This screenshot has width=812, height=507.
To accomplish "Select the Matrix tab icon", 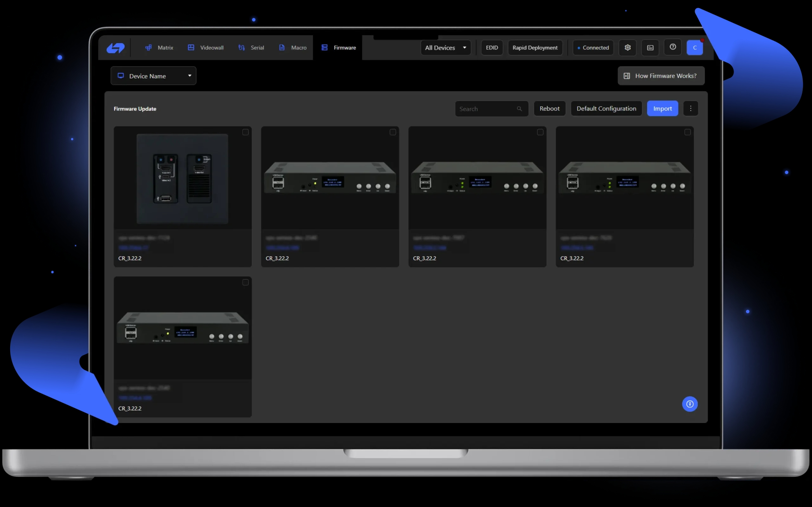I will click(149, 47).
